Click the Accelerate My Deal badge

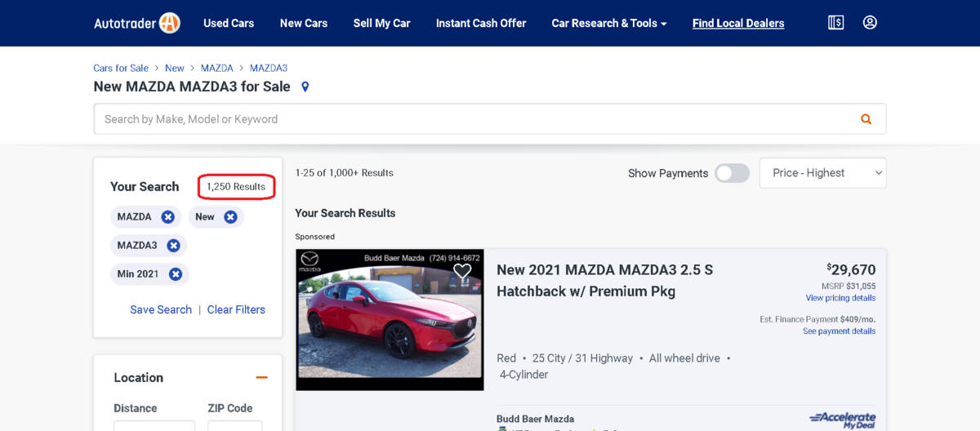coord(843,420)
